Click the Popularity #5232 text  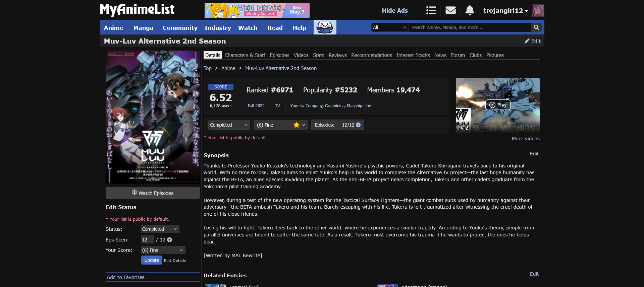(x=330, y=90)
